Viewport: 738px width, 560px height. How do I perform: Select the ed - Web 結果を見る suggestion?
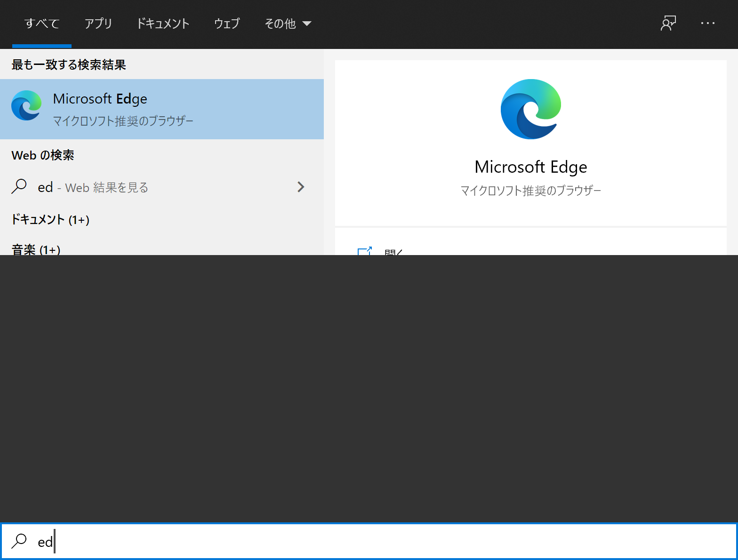162,187
